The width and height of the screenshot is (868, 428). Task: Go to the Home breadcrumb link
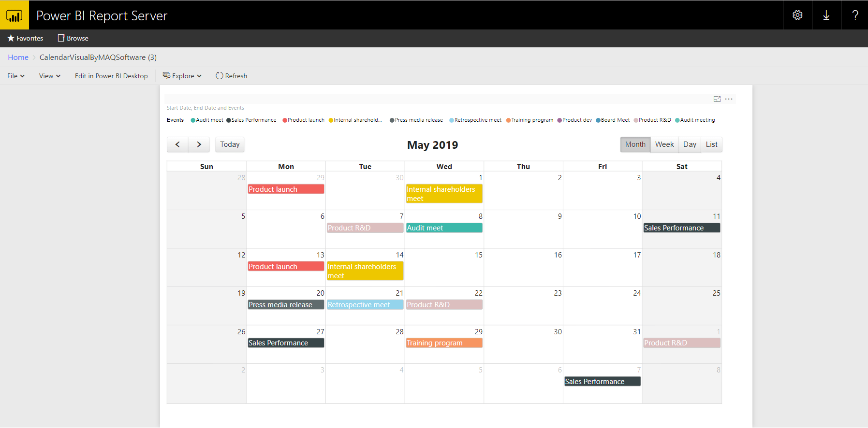click(18, 57)
